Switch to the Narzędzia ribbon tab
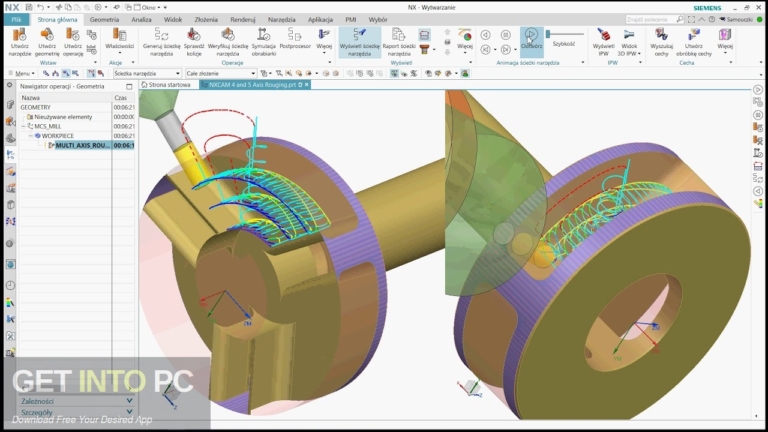 click(x=282, y=20)
